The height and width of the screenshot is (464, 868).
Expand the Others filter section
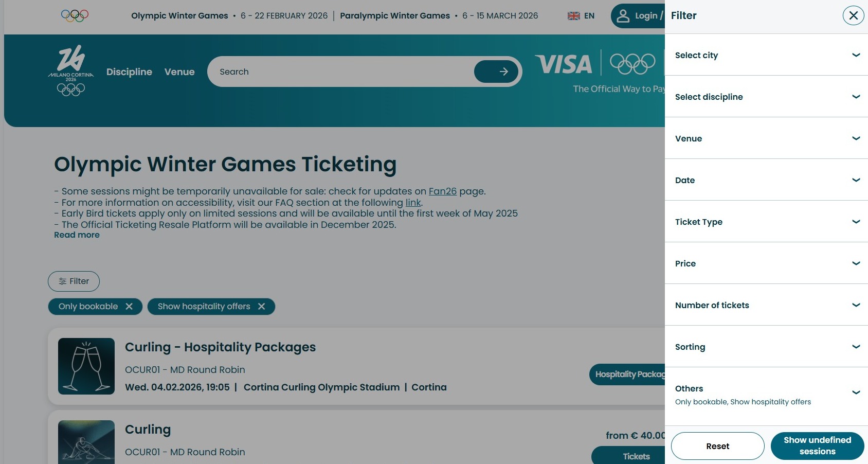click(x=766, y=394)
